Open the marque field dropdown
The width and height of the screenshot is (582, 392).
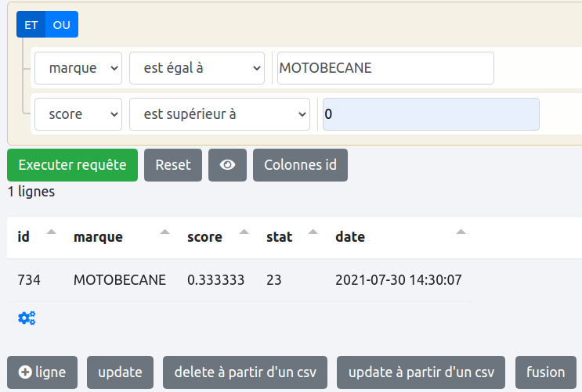click(x=78, y=68)
